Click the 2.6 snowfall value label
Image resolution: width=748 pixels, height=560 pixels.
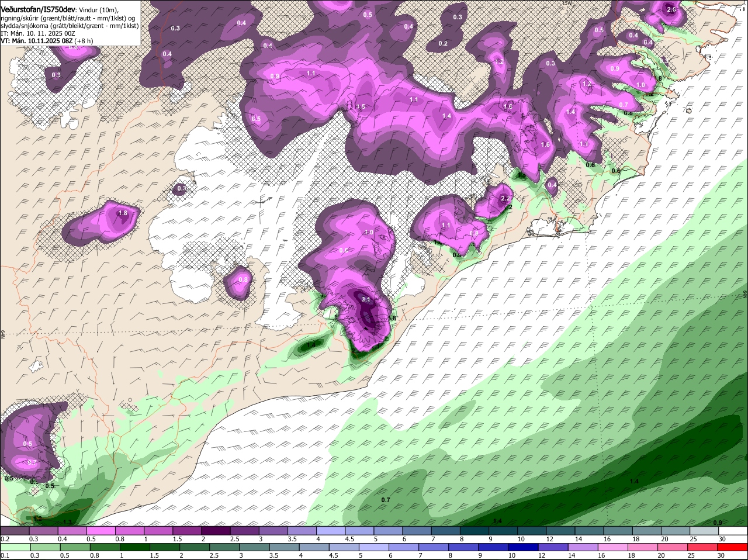click(671, 9)
